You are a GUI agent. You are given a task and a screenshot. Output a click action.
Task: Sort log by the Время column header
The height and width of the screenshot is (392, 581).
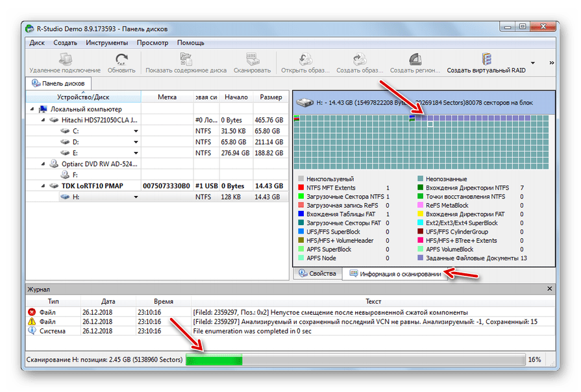click(164, 301)
